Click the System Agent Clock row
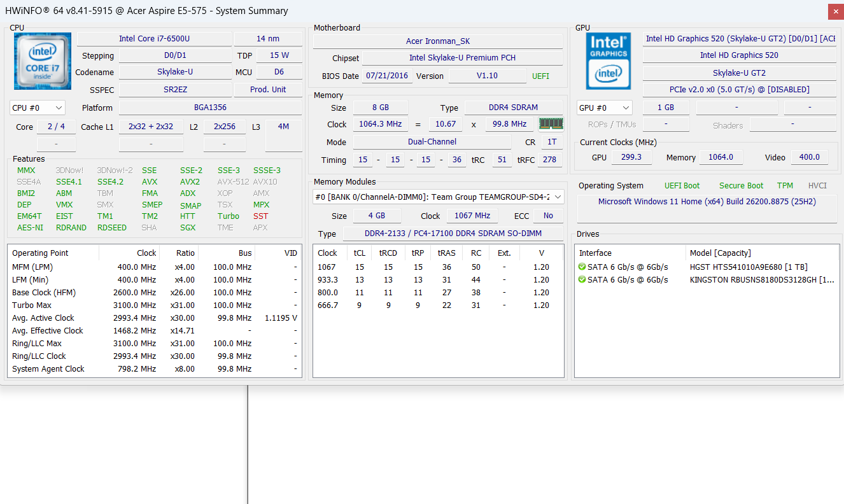Viewport: 844px width, 504px height. tap(155, 369)
